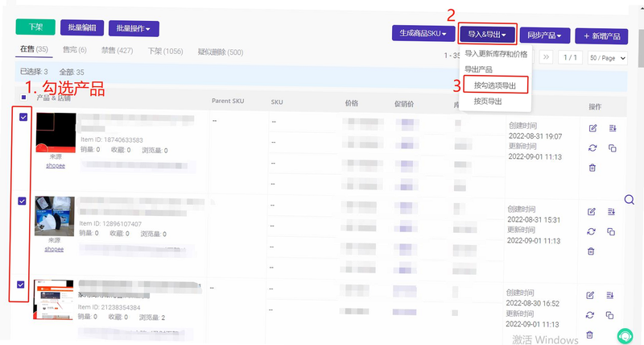Uncheck the second product checkbox
644x345 pixels.
click(x=23, y=201)
